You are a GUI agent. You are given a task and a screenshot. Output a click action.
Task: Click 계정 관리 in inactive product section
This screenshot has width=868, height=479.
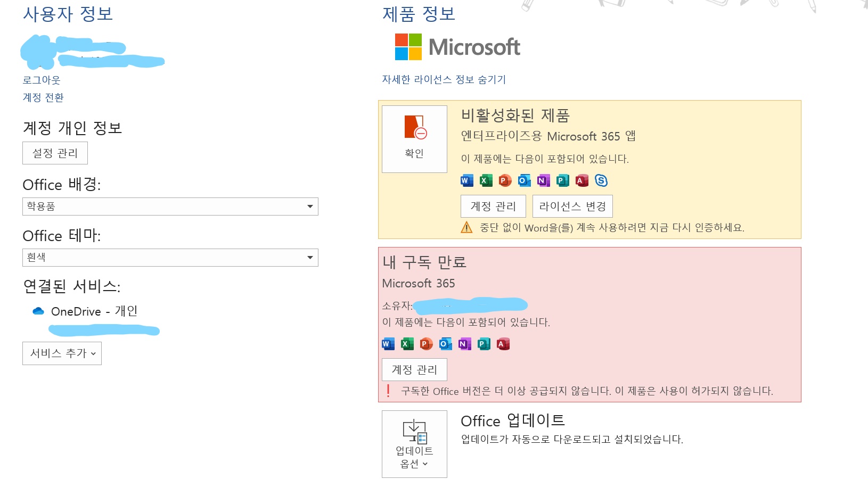493,207
